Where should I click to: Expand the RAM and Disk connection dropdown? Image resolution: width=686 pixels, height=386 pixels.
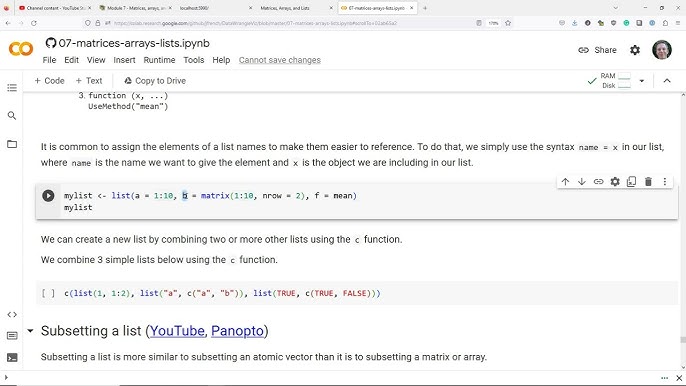pyautogui.click(x=642, y=81)
